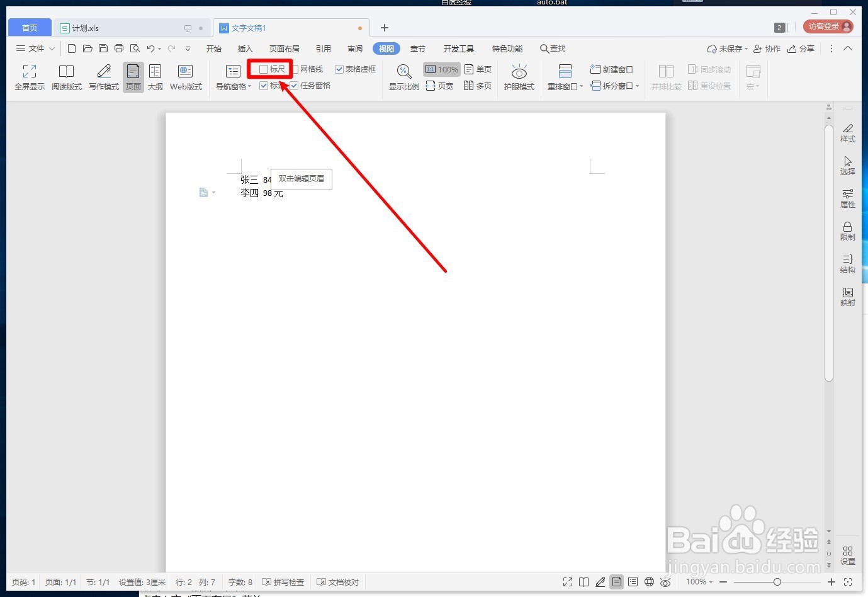Switch to Web layout (Web版式)
The height and width of the screenshot is (597, 868).
click(186, 77)
